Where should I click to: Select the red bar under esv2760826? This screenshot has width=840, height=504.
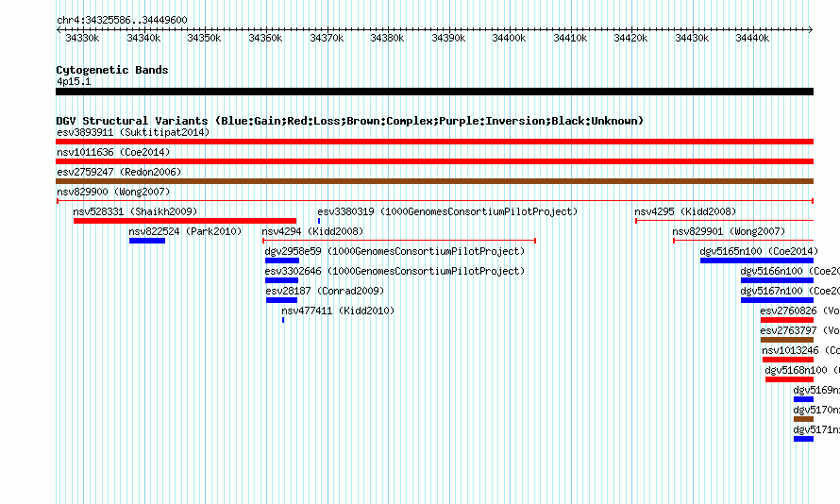pos(787,320)
